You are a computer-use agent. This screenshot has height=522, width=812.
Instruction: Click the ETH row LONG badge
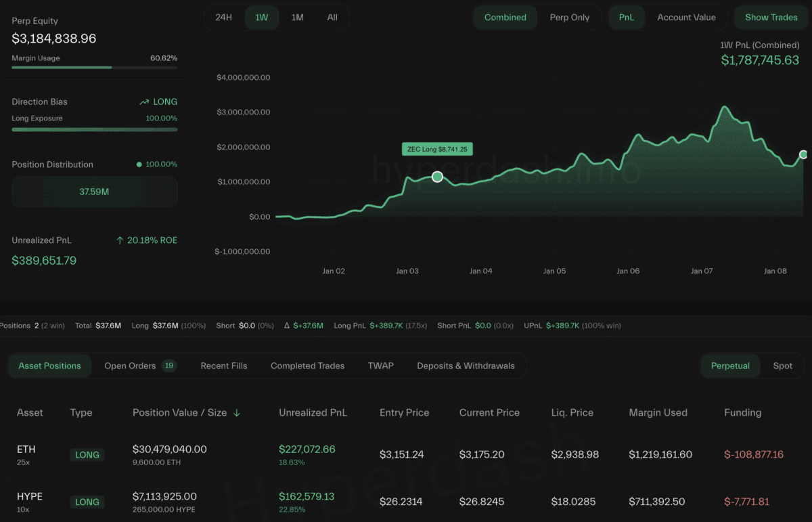(x=87, y=455)
